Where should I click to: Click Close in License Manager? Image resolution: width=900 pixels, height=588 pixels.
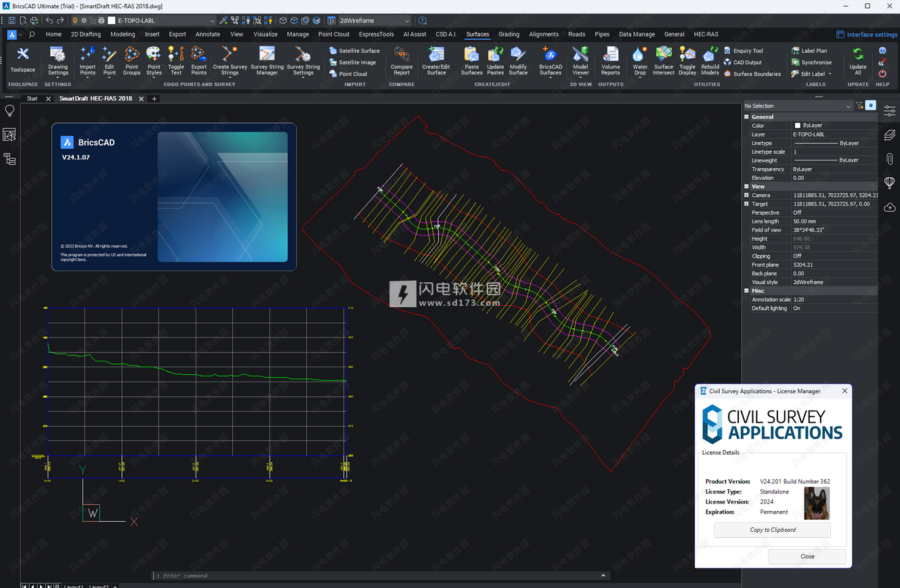[x=807, y=556]
